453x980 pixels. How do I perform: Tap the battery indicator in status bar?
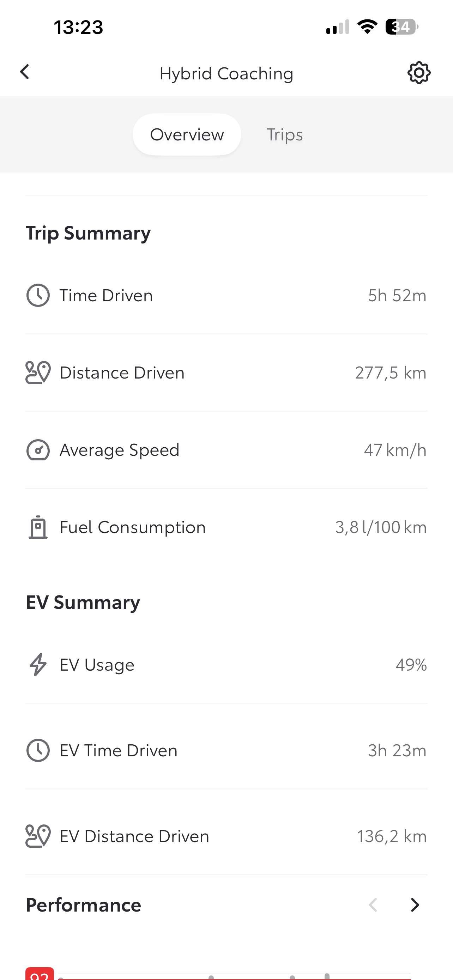401,27
